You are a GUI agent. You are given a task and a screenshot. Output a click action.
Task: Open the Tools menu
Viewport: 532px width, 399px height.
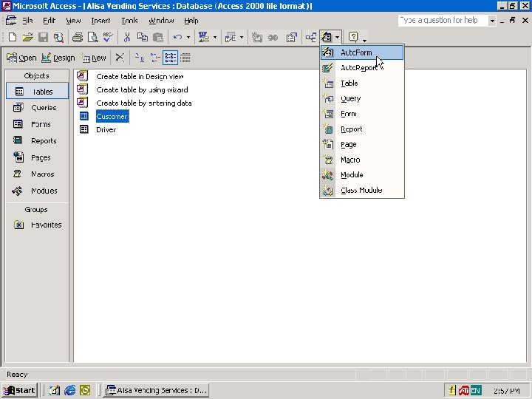point(129,21)
